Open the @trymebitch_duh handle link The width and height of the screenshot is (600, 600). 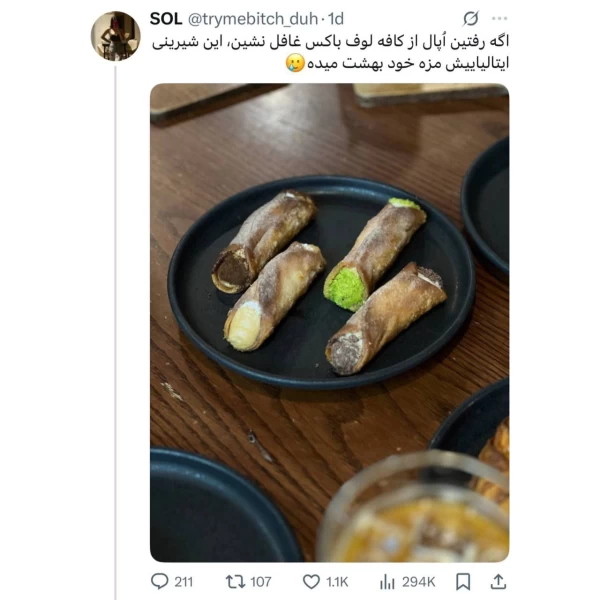coord(253,19)
